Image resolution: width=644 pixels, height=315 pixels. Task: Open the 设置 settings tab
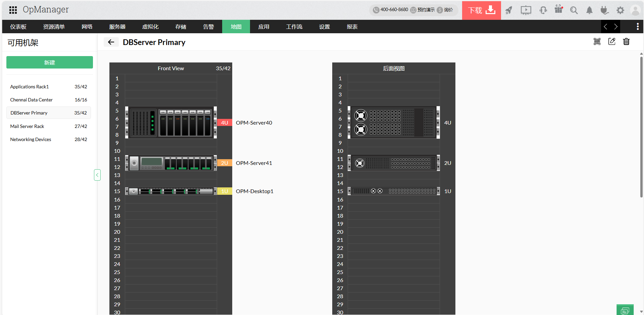[x=325, y=27]
